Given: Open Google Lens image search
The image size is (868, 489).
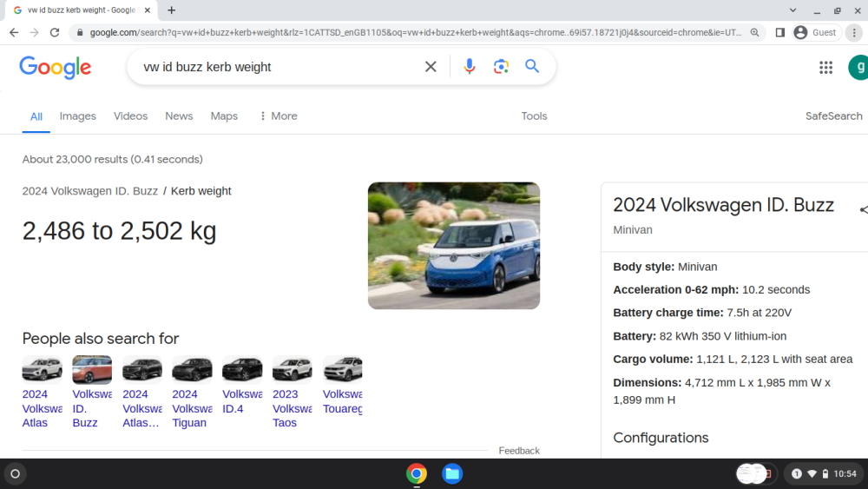Looking at the screenshot, I should pyautogui.click(x=501, y=67).
